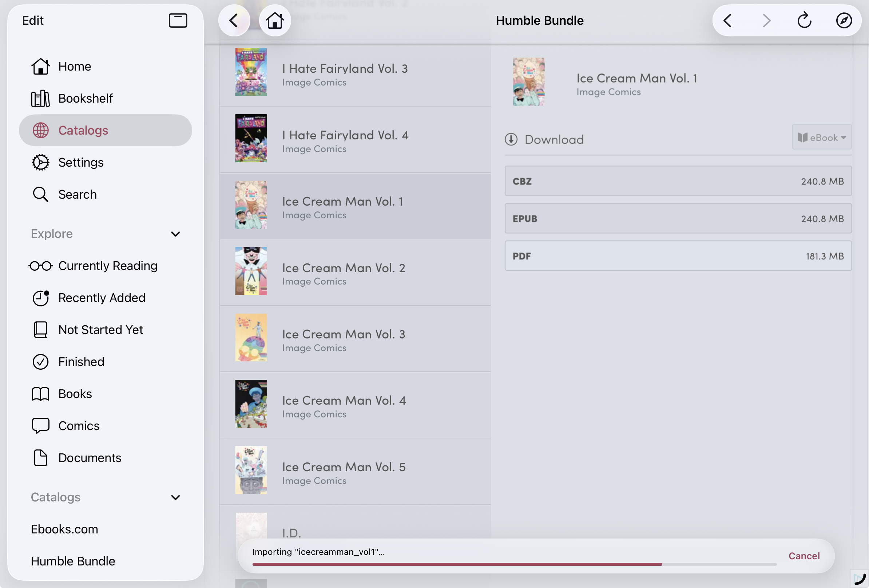Viewport: 869px width, 588px height.
Task: Open the compass browser icon
Action: click(x=844, y=20)
